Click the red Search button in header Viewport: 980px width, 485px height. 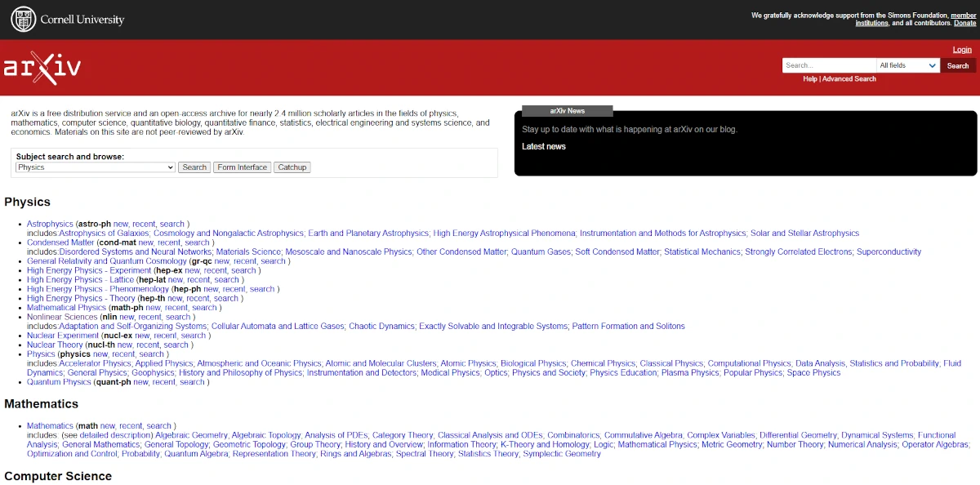coord(958,65)
